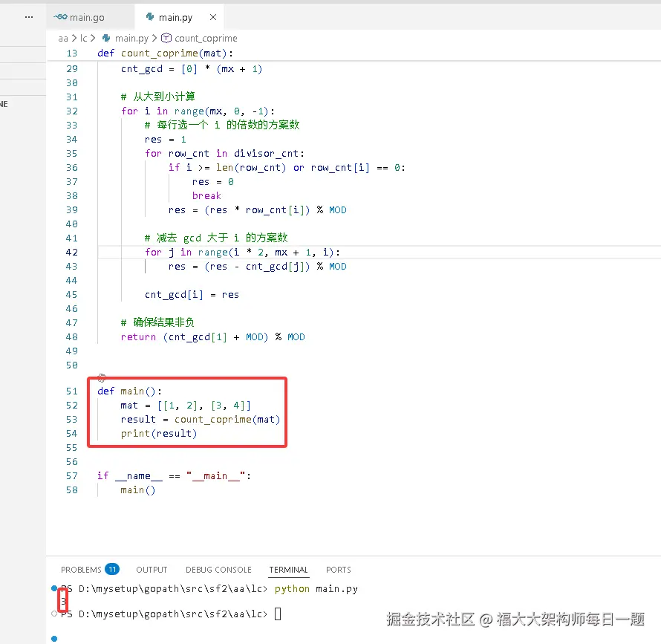This screenshot has width=661, height=644.
Task: Click 'result = count_coprime(mat)' line
Action: [201, 420]
